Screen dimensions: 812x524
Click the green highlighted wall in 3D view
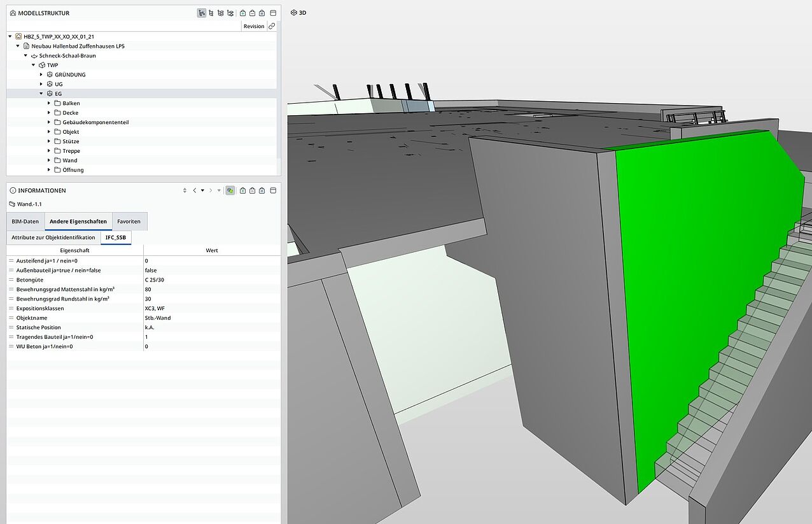pos(700,287)
